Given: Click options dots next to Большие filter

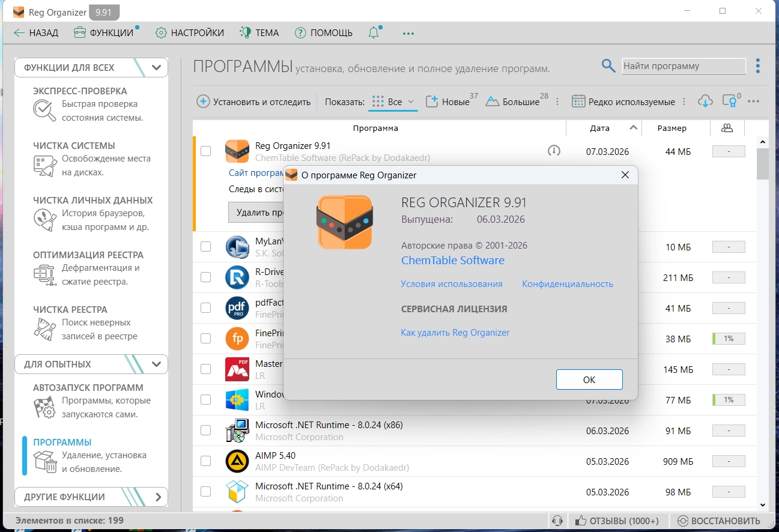Looking at the screenshot, I should [x=557, y=101].
